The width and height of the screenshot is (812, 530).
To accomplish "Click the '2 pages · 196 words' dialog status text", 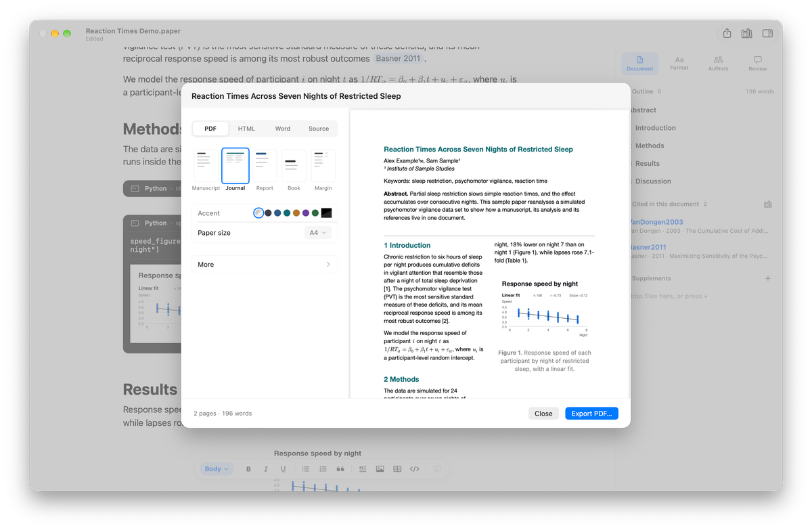I will [223, 413].
